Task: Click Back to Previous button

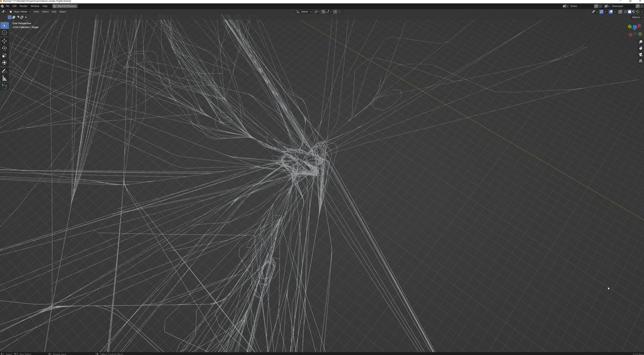Action: [x=65, y=6]
